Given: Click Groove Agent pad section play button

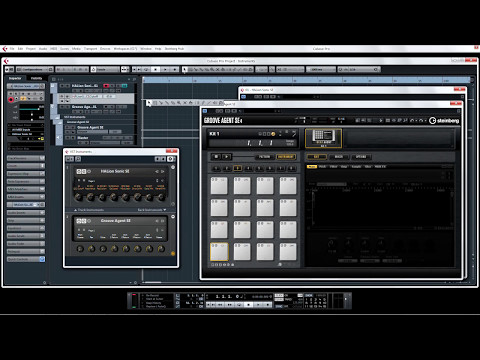Looking at the screenshot, I should tap(226, 157).
